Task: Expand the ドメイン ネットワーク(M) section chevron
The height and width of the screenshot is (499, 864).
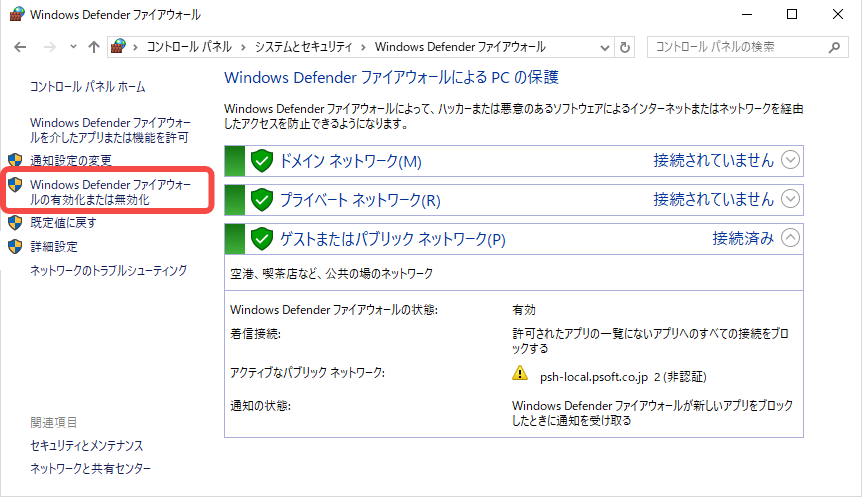Action: pyautogui.click(x=790, y=160)
